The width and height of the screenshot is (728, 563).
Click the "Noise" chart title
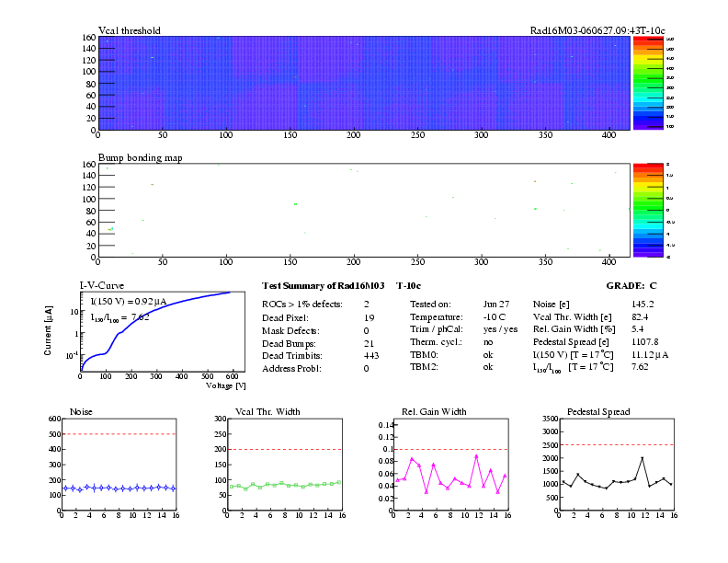tap(81, 411)
